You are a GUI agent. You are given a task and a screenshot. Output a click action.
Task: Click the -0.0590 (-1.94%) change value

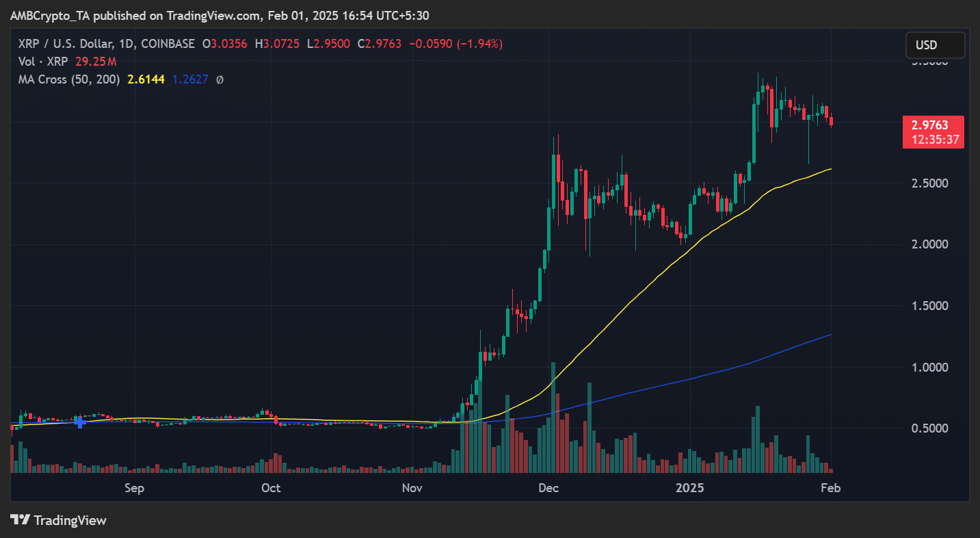[x=455, y=44]
